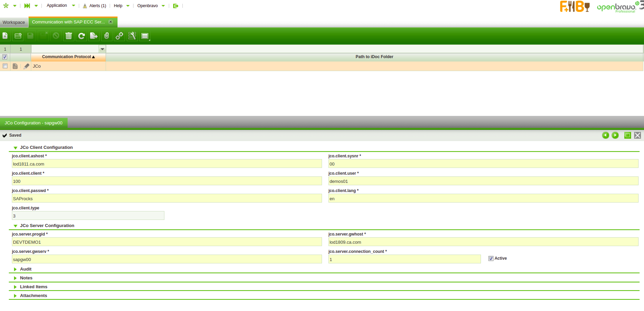Image resolution: width=644 pixels, height=311 pixels.
Task: Close the Communication with SAP ECC tab
Action: pyautogui.click(x=111, y=22)
